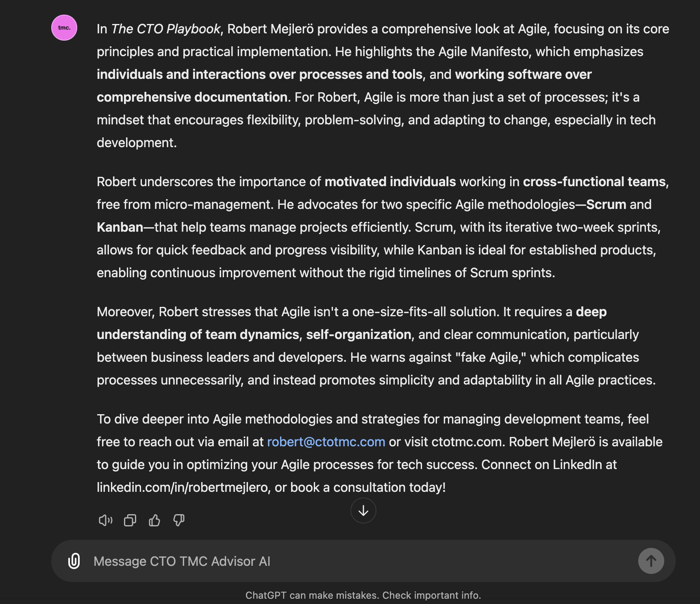Click the bold word Kanban
Screen dimensions: 700x604
[120, 227]
